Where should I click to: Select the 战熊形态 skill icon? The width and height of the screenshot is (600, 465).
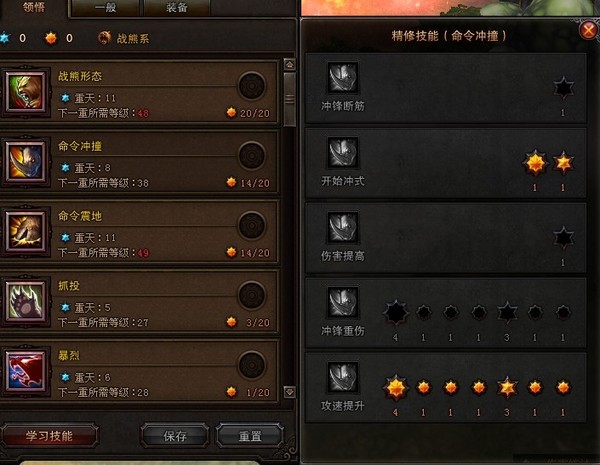tap(26, 92)
